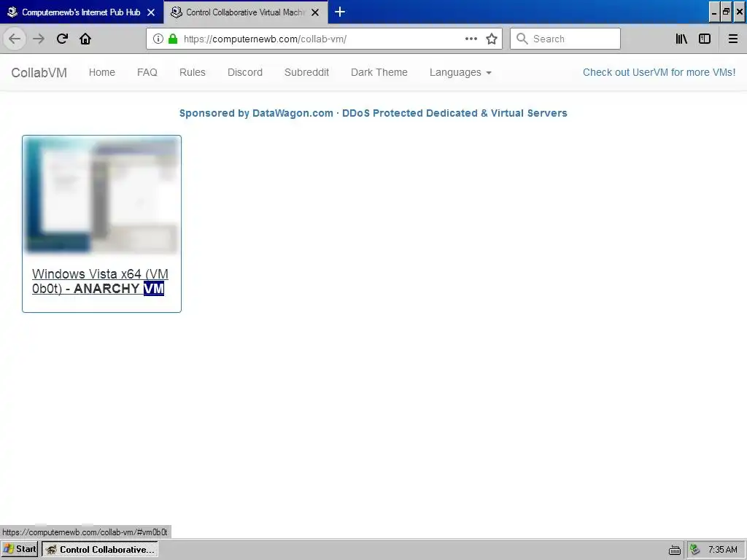
Task: Minimize the browser window
Action: [x=714, y=12]
